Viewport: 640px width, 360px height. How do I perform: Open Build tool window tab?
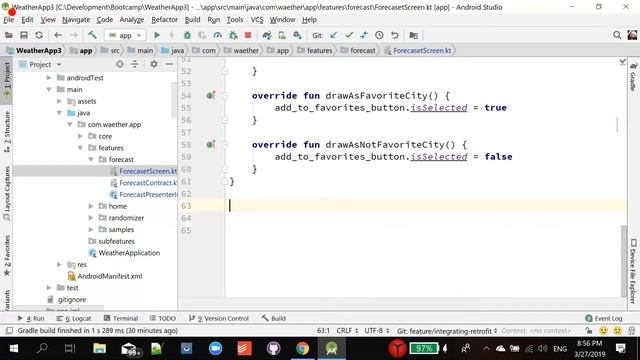click(x=273, y=318)
